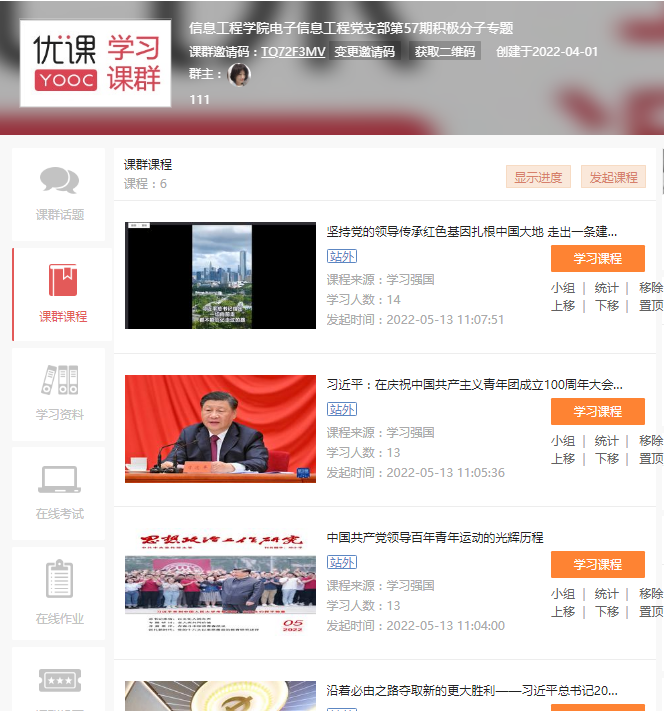
Task: Click 发起时间：2022-05-13 11:05:36 text
Action: click(x=415, y=472)
